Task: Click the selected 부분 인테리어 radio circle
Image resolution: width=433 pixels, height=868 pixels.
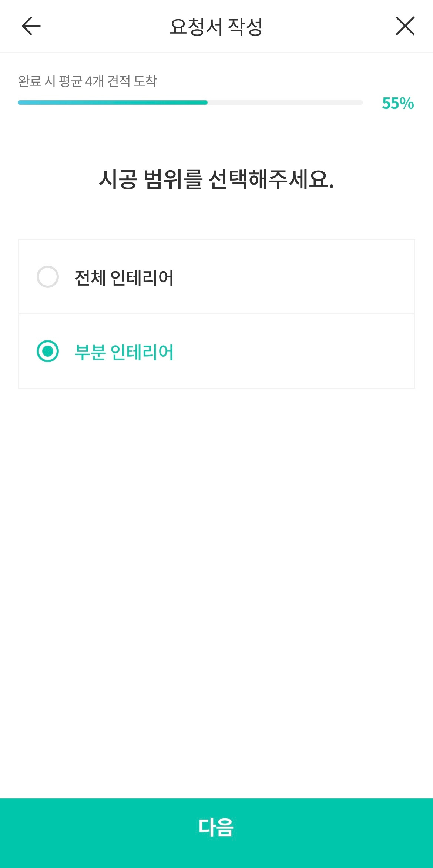Action: coord(48,351)
